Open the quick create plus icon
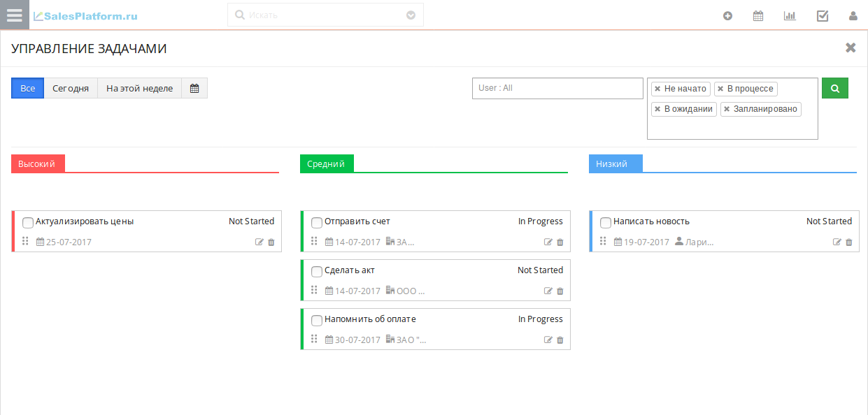 coord(727,15)
